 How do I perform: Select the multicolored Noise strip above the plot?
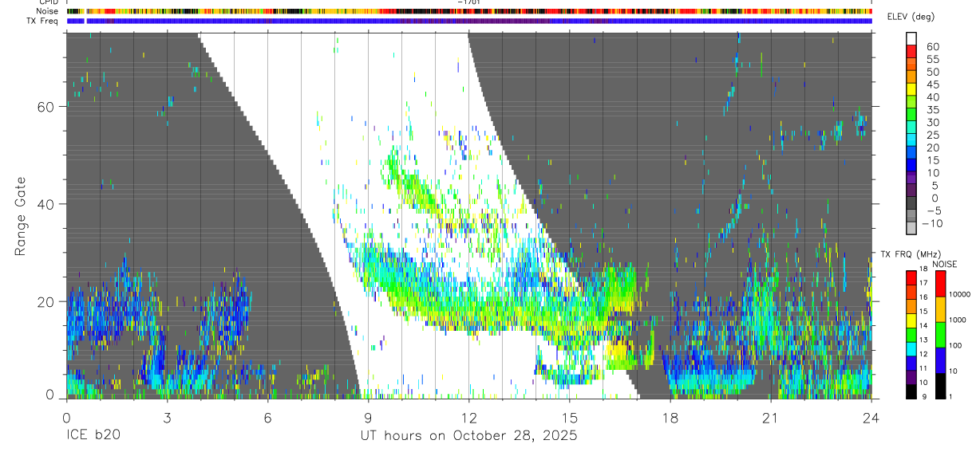pyautogui.click(x=469, y=11)
